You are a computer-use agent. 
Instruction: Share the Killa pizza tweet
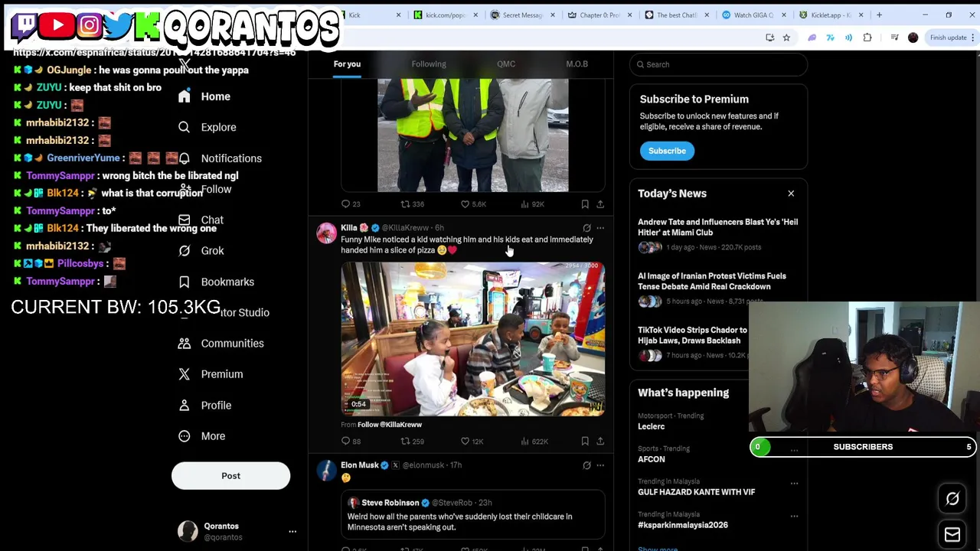(600, 442)
